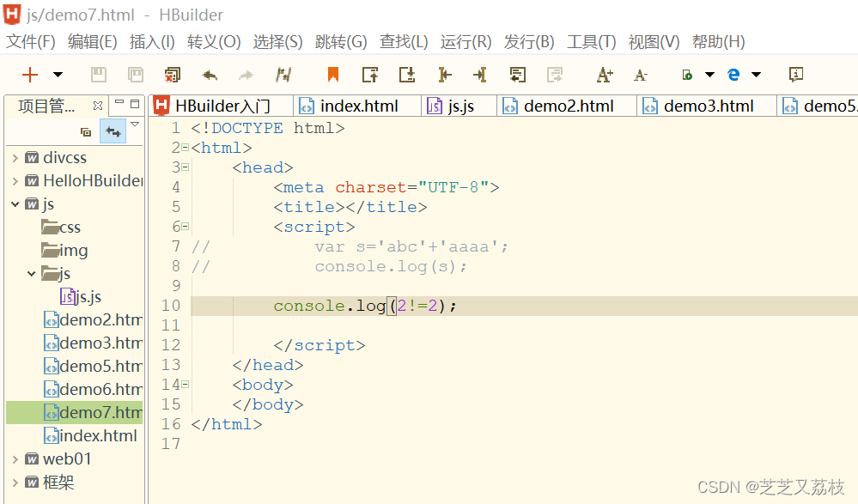The width and height of the screenshot is (858, 504).
Task: Open the 视图(V) menu
Action: 654,41
